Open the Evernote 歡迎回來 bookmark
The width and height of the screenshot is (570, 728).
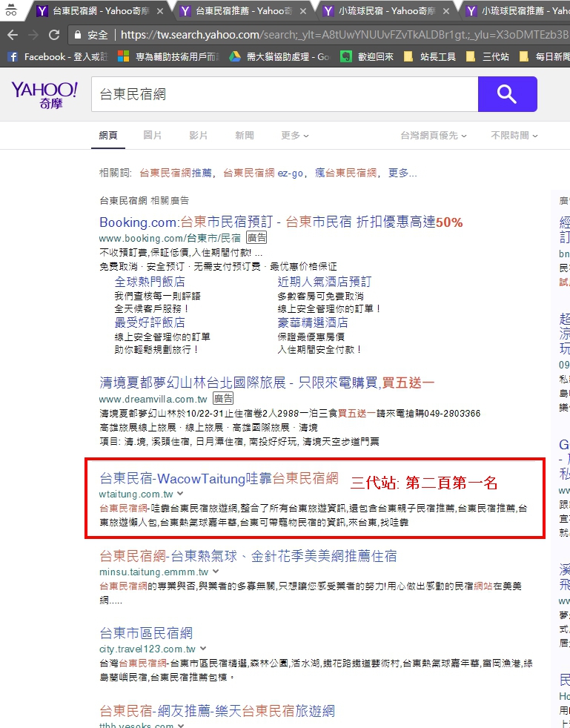click(367, 56)
